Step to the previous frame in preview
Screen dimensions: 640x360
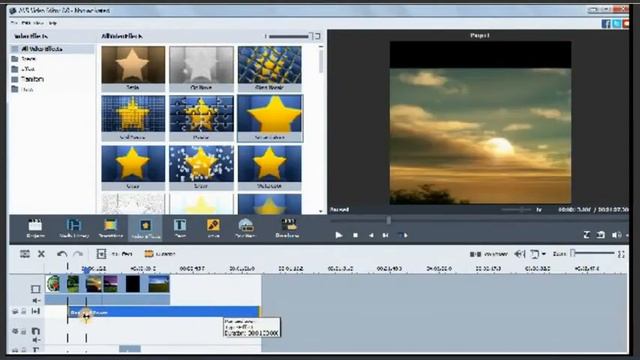pos(371,236)
